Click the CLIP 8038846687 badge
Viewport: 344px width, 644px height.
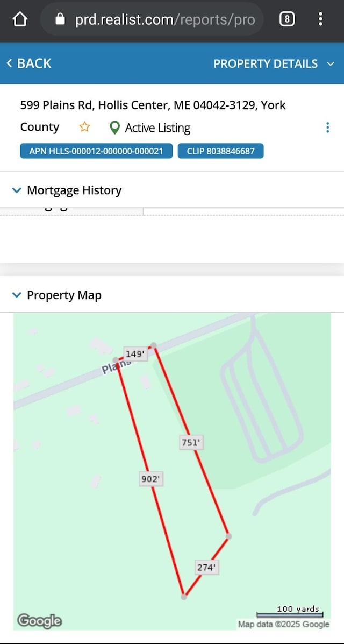pyautogui.click(x=220, y=151)
